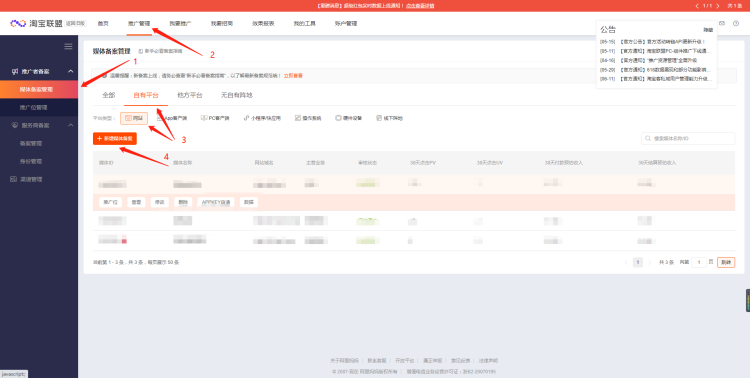The height and width of the screenshot is (378, 750).
Task: Open 推广管理 in top navigation
Action: (x=139, y=23)
